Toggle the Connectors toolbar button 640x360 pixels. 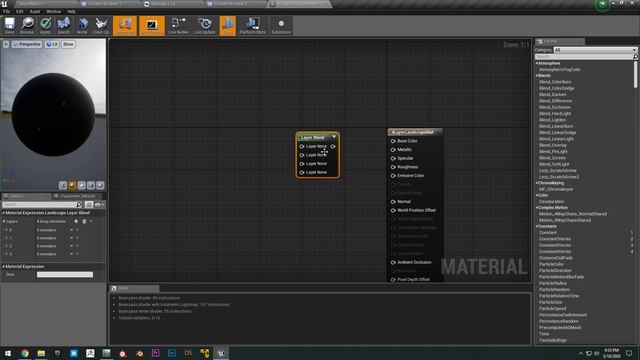(x=125, y=26)
